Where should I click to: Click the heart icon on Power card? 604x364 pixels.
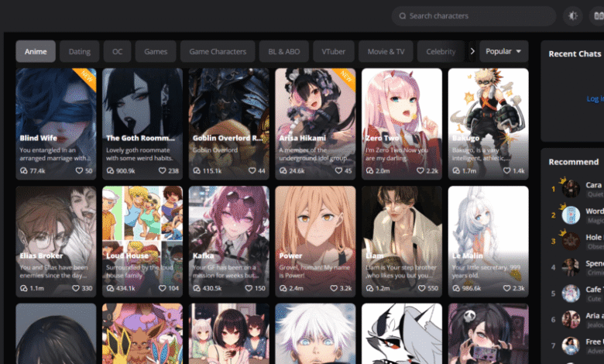[x=334, y=288]
